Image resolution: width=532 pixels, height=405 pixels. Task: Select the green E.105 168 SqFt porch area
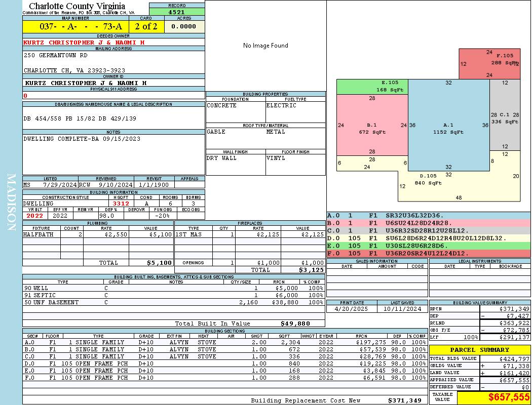coord(372,87)
